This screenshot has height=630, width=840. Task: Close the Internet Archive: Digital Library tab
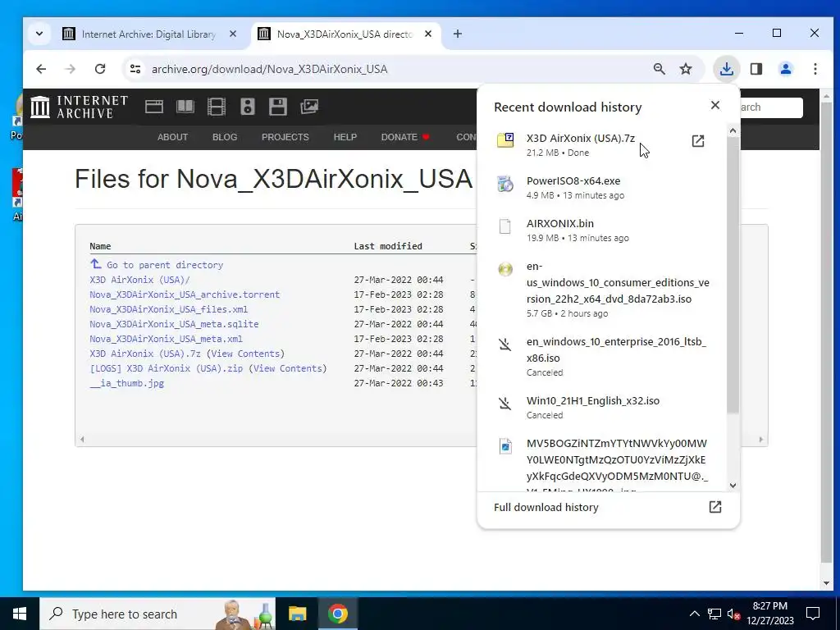[232, 34]
